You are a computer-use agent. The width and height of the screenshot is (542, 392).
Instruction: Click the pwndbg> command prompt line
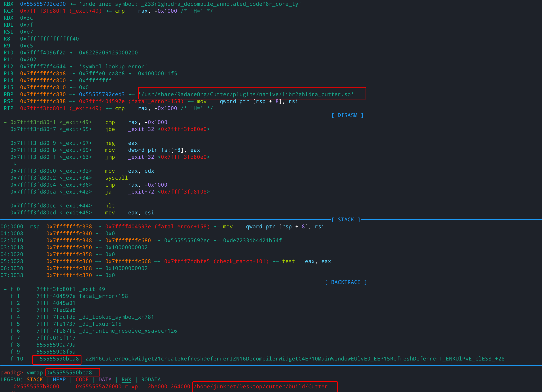pyautogui.click(x=12, y=372)
